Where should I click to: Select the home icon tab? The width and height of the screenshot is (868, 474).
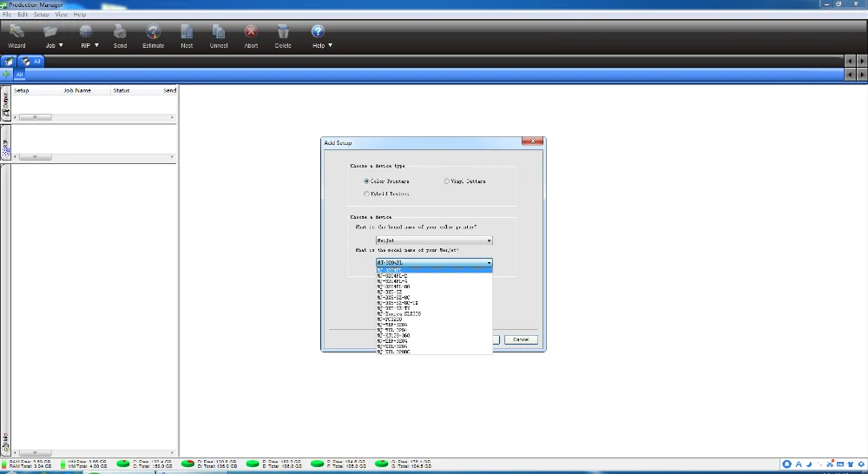click(x=9, y=62)
